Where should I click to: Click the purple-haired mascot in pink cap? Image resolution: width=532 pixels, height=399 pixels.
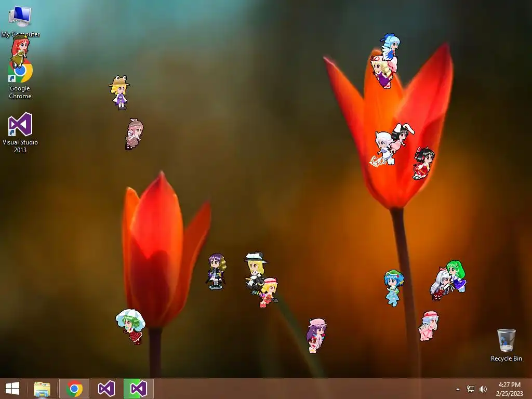click(316, 335)
